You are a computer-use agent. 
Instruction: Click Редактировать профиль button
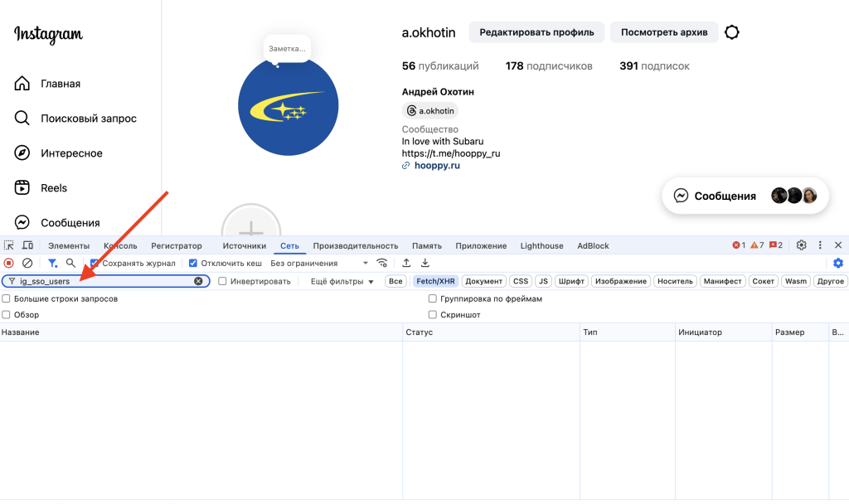[x=536, y=32]
